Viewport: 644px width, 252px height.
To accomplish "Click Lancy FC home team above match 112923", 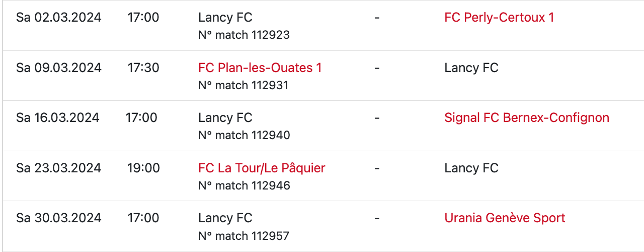I will [225, 18].
